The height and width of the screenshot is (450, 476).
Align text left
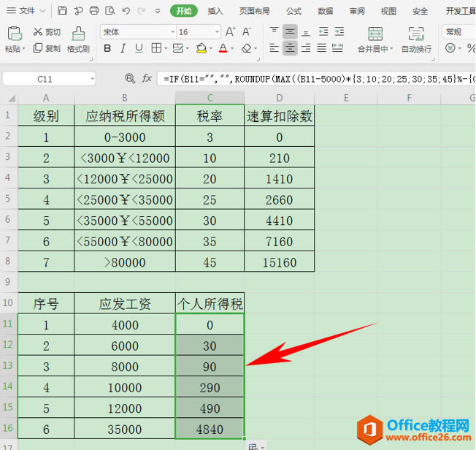click(274, 48)
